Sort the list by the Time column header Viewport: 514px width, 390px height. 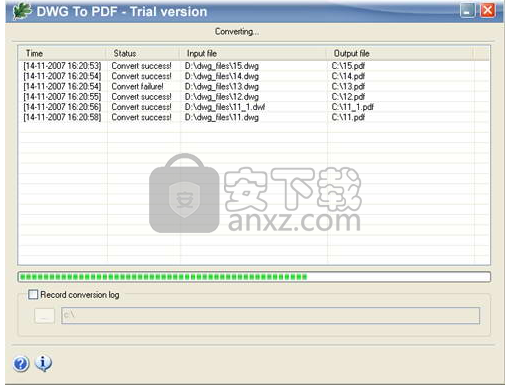coord(62,53)
